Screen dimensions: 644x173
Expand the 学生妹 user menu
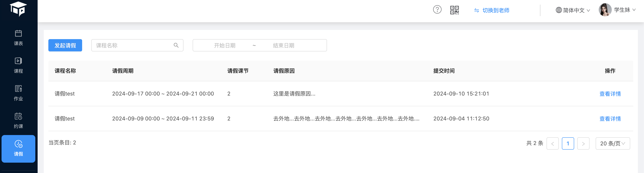pyautogui.click(x=624, y=10)
